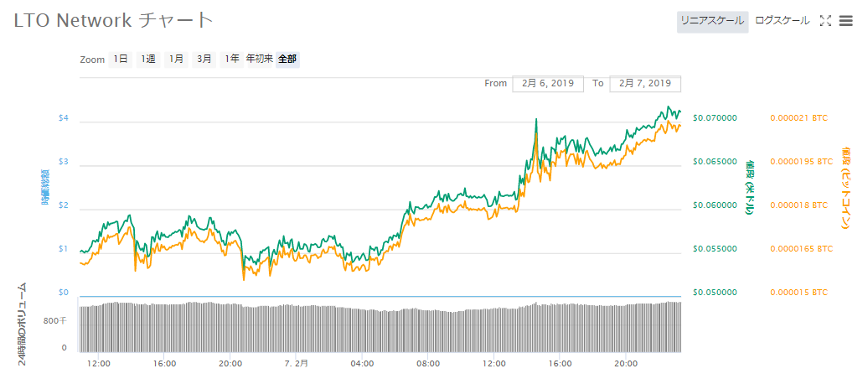The image size is (868, 384).
Task: Switch to リニアスケール scale
Action: pyautogui.click(x=712, y=21)
